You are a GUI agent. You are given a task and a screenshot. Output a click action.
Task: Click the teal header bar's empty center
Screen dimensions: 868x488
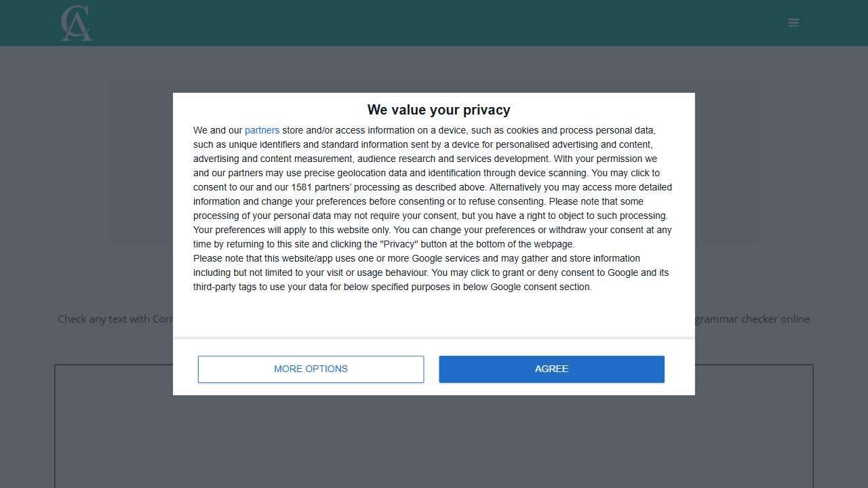click(434, 23)
